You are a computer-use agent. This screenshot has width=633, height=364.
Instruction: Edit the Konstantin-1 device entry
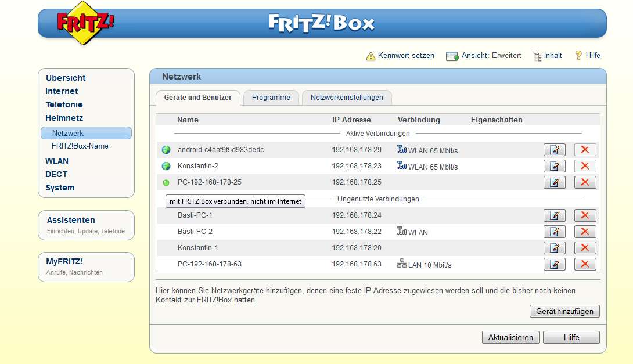(x=554, y=248)
